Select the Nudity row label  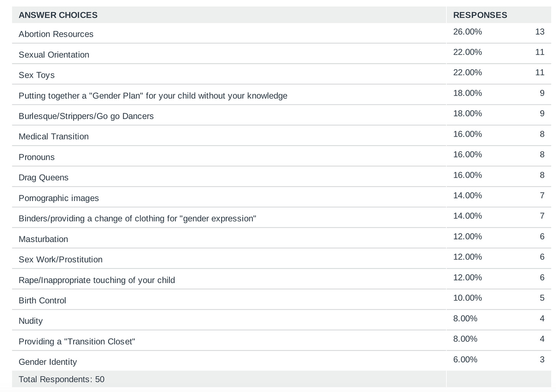[x=31, y=321]
